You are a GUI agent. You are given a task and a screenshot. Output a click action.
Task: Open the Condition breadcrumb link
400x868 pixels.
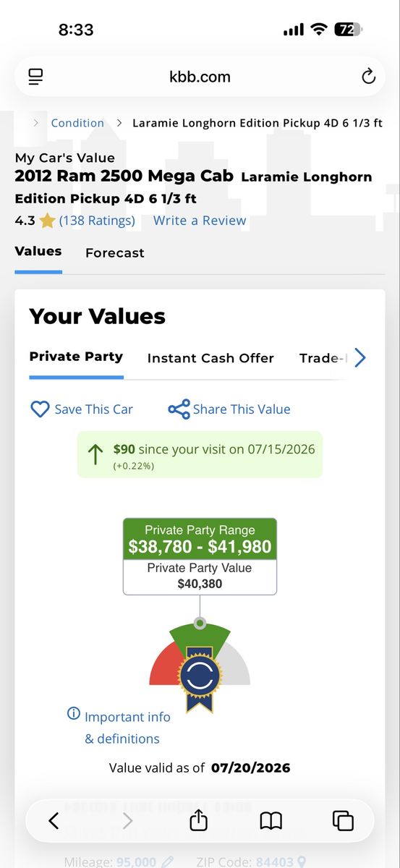tap(77, 123)
